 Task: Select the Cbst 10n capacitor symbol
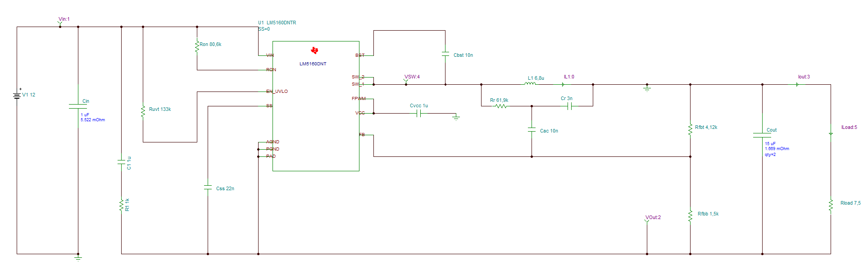pyautogui.click(x=445, y=54)
